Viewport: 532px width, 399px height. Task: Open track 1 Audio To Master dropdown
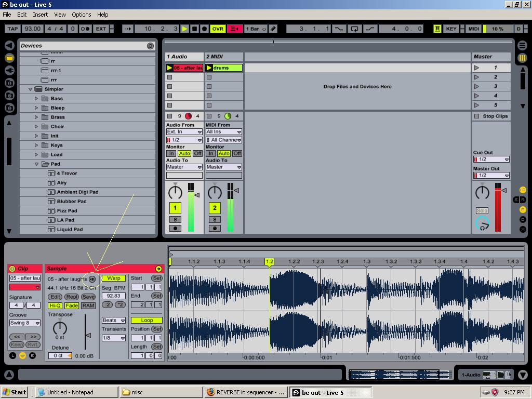(184, 167)
